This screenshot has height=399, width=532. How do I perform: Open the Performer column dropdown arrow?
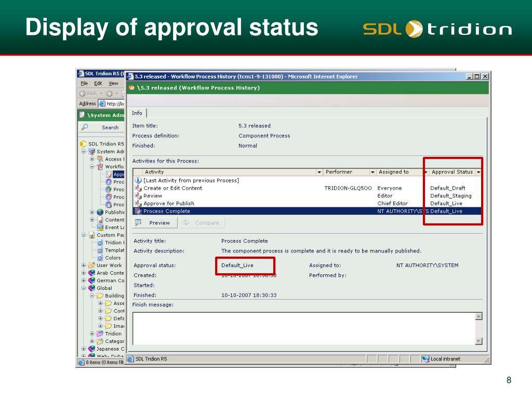tap(373, 172)
